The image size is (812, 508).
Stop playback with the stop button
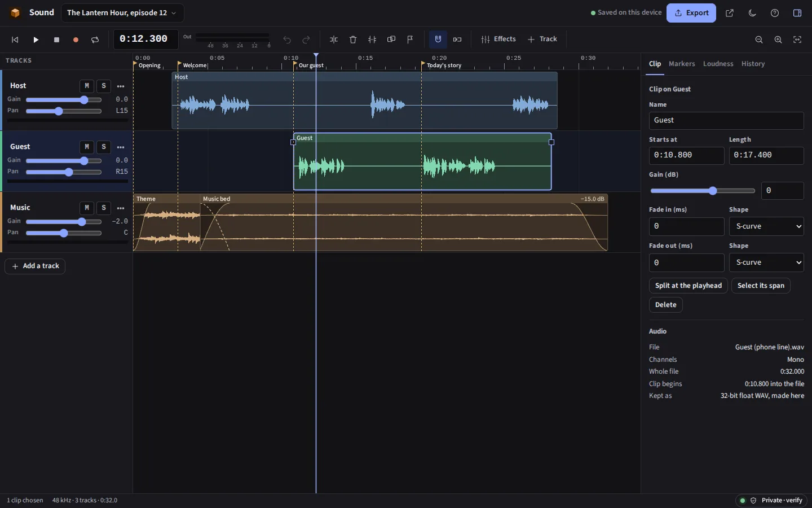coord(56,40)
